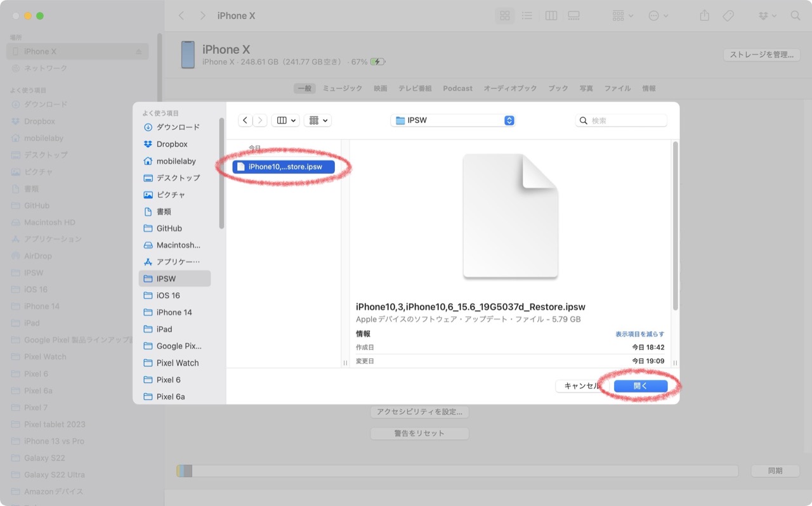Screen dimensions: 812x506
Task: Switch to 写真 tab in Finder
Action: coord(586,89)
